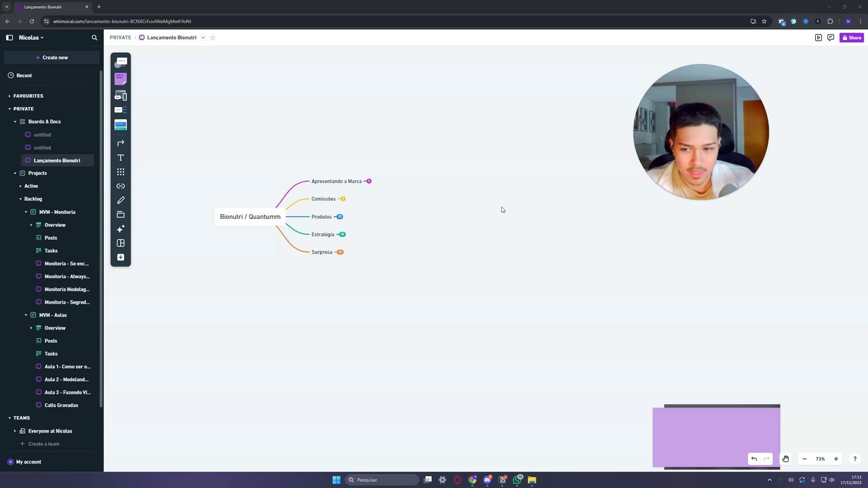The width and height of the screenshot is (868, 488).
Task: Toggle the hand pan tool
Action: point(785,459)
